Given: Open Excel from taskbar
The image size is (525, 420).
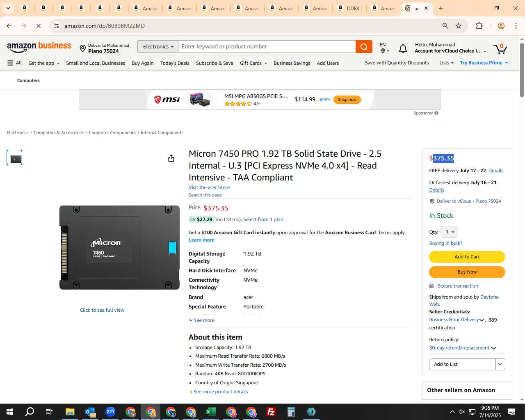Looking at the screenshot, I should point(211,412).
